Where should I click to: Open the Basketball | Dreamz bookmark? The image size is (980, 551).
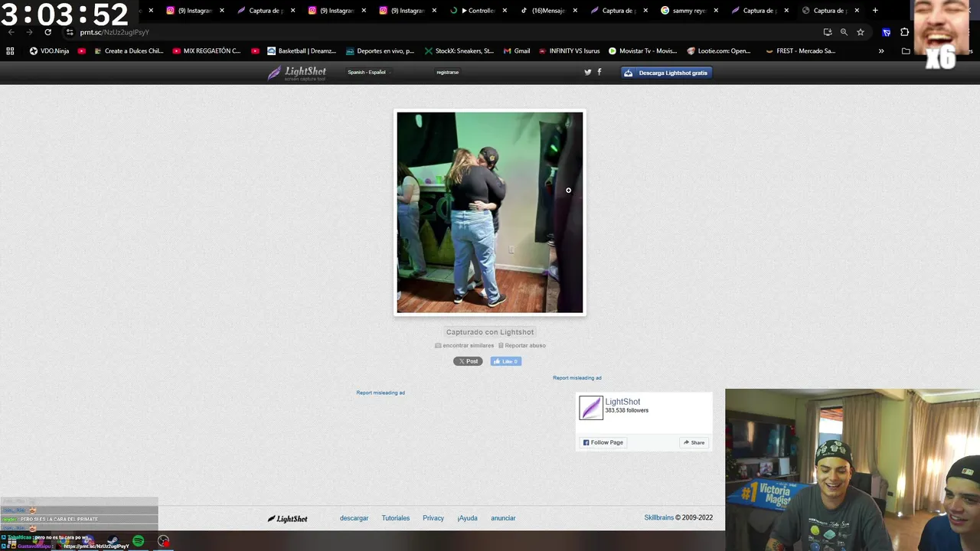click(x=302, y=51)
